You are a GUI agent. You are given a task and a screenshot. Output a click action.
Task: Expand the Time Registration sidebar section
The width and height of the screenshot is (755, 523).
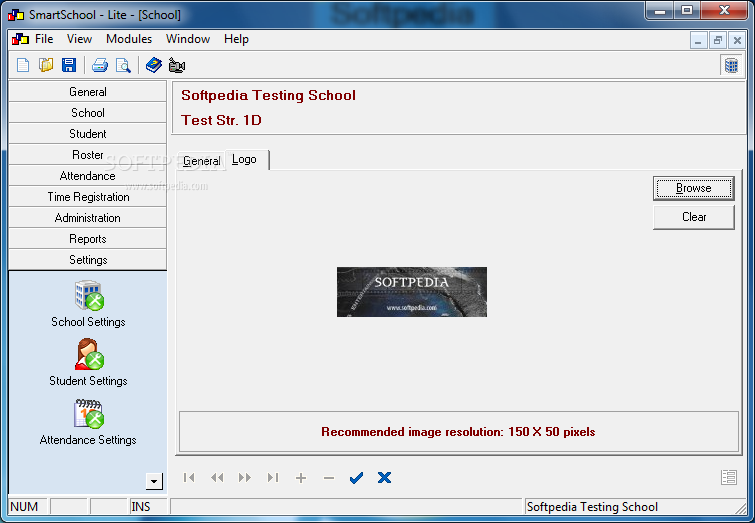click(88, 197)
